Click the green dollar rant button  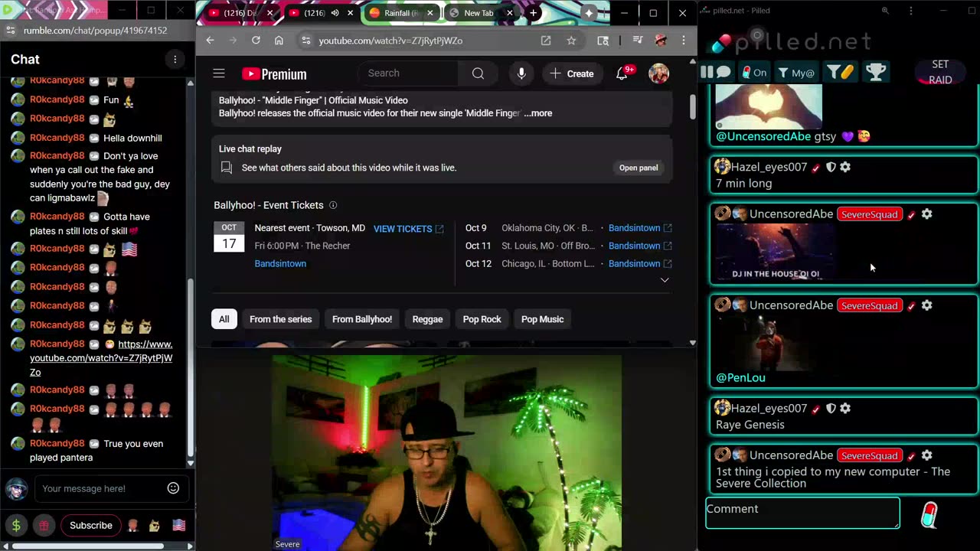click(x=16, y=526)
